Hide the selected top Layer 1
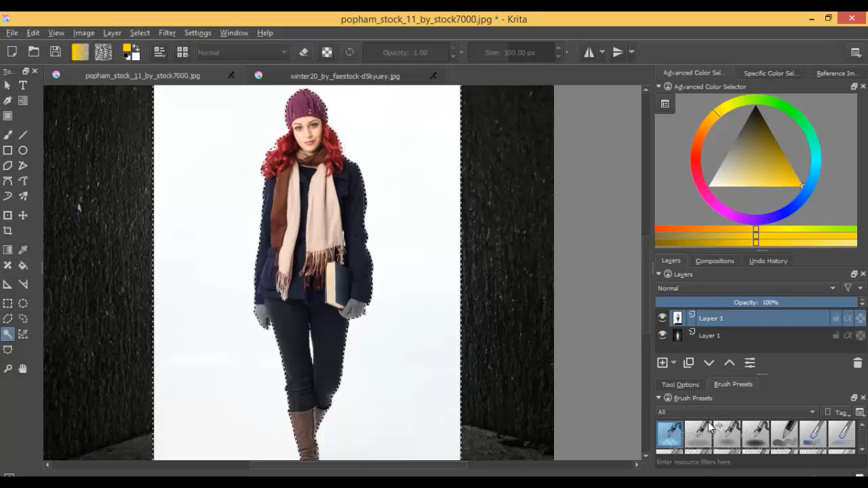868x488 pixels. tap(663, 318)
